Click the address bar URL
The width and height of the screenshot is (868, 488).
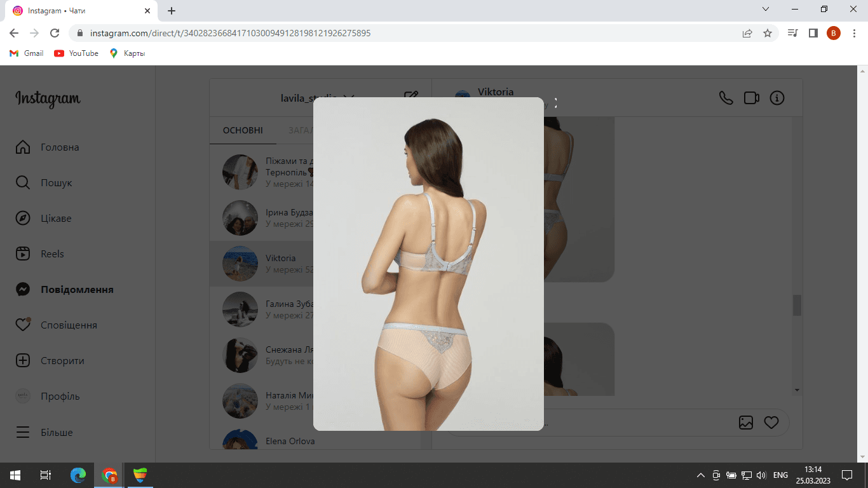tap(230, 33)
